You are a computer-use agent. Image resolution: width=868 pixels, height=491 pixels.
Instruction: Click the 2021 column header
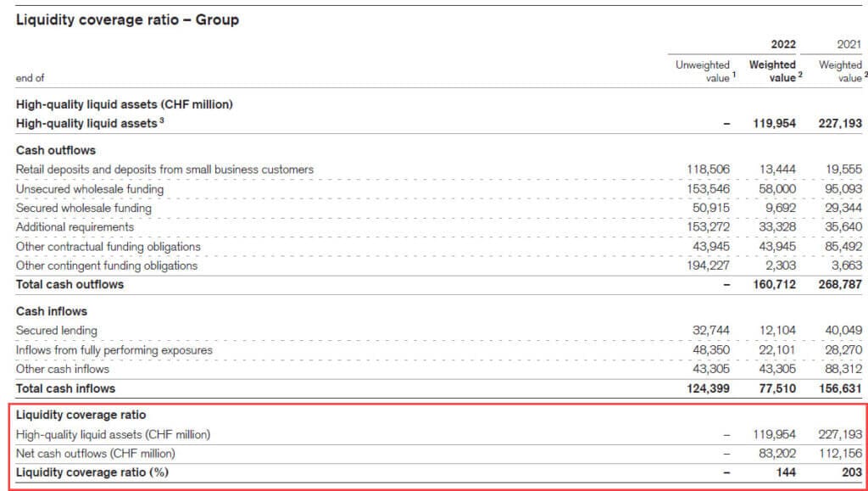(x=849, y=44)
